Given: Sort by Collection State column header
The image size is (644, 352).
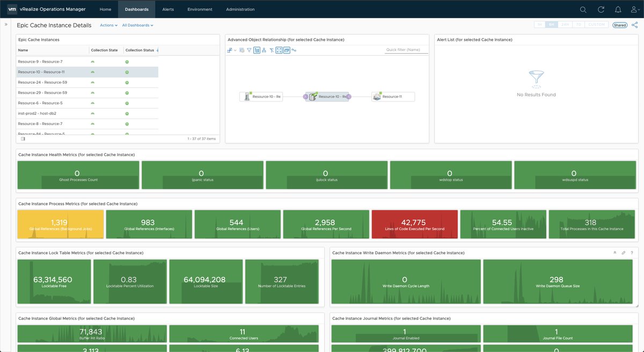Looking at the screenshot, I should tap(106, 50).
